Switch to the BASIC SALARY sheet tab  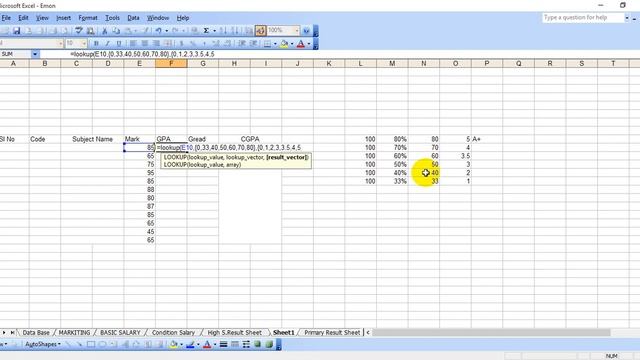120,333
